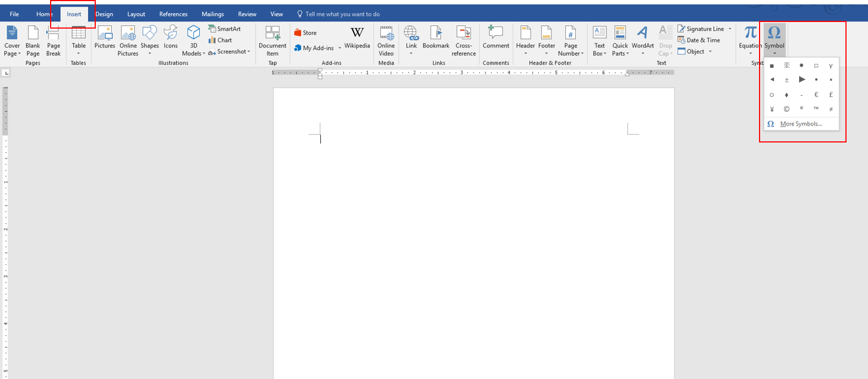The height and width of the screenshot is (379, 868).
Task: Go to the References tab
Action: [x=173, y=14]
